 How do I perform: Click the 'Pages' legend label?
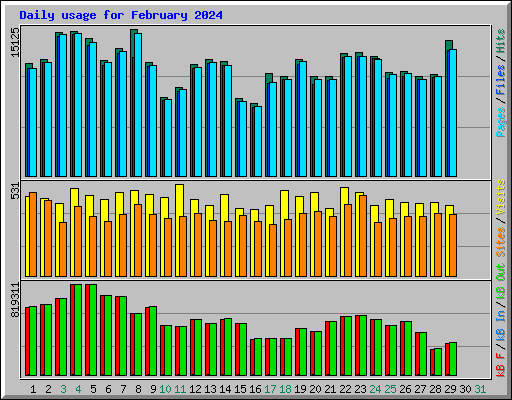501,122
